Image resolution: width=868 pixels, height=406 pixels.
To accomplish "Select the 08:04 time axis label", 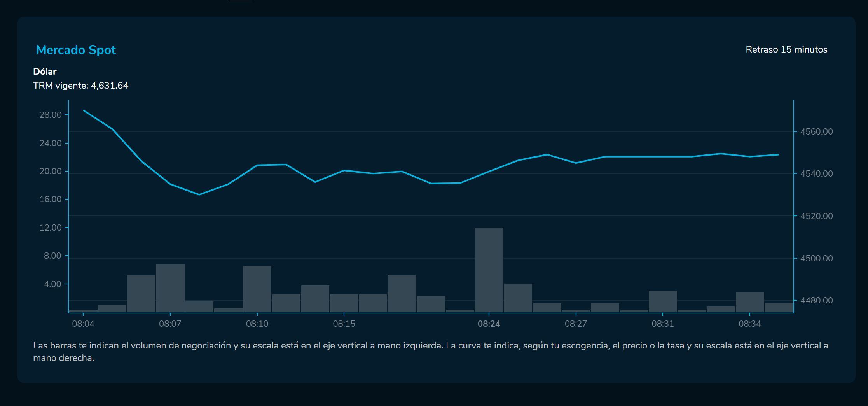I will click(x=83, y=324).
